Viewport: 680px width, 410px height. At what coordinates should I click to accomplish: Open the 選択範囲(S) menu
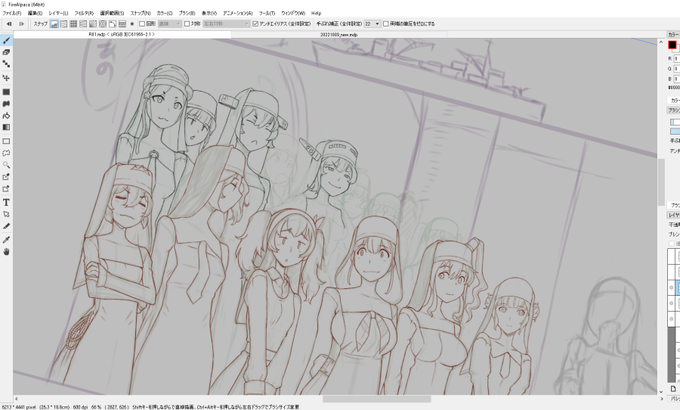(x=111, y=13)
